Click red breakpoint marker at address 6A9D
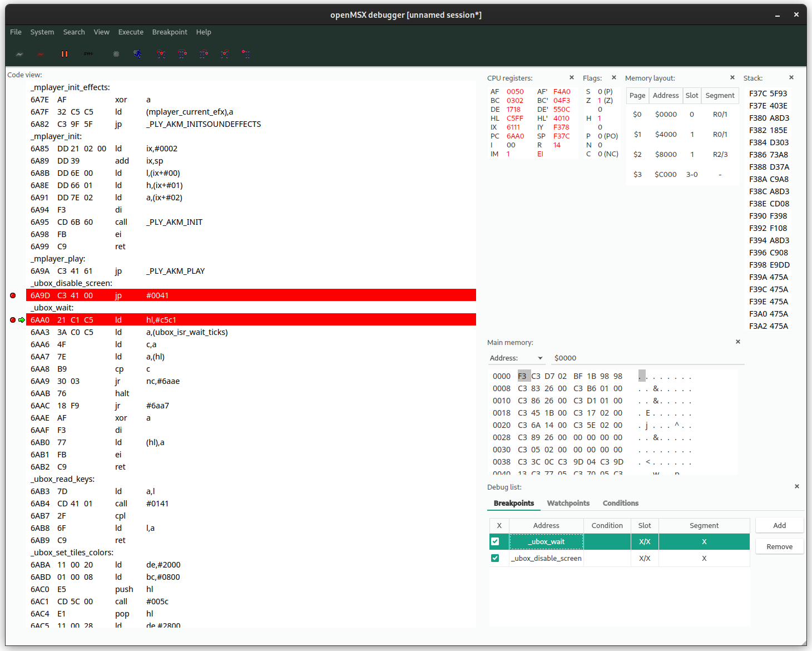Viewport: 812px width, 651px height. 13,295
